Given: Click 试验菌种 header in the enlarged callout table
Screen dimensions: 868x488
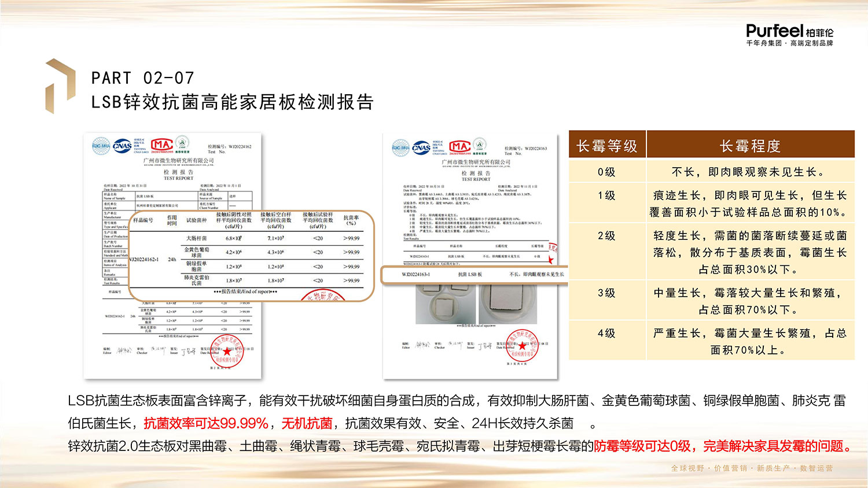Looking at the screenshot, I should tap(196, 220).
